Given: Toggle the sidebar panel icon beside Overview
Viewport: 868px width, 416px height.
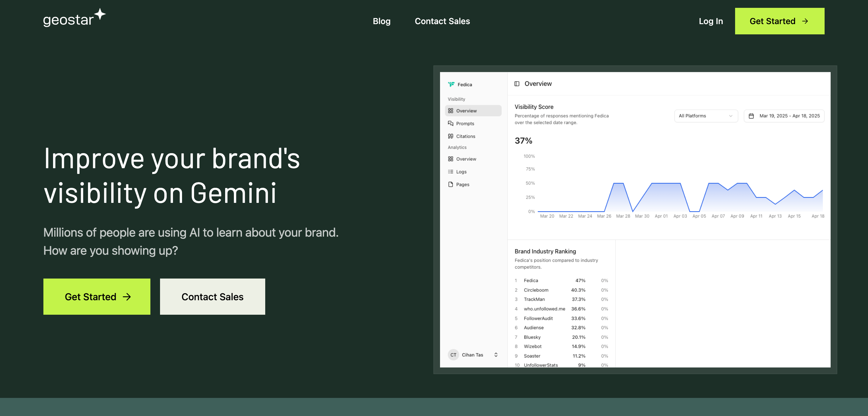Looking at the screenshot, I should click(x=517, y=84).
